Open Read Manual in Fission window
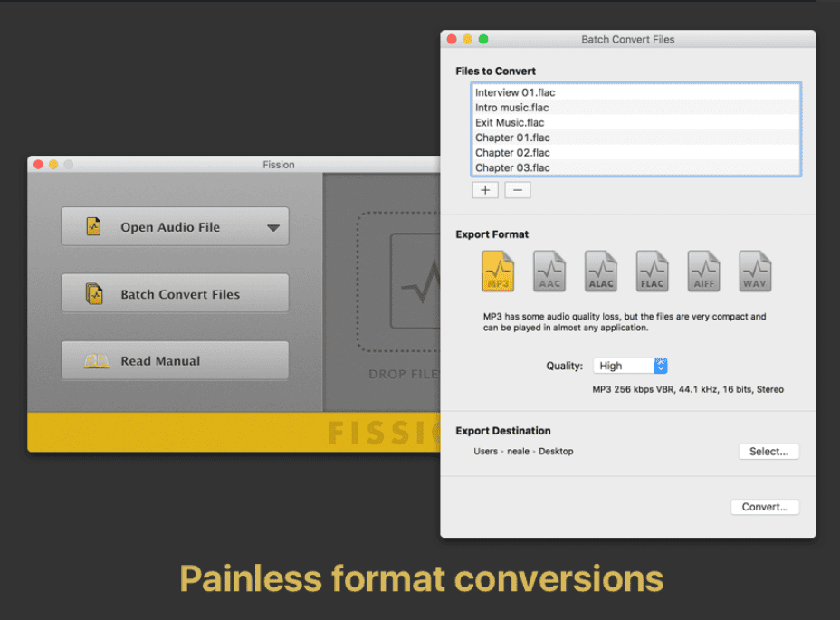Image resolution: width=840 pixels, height=620 pixels. [176, 360]
